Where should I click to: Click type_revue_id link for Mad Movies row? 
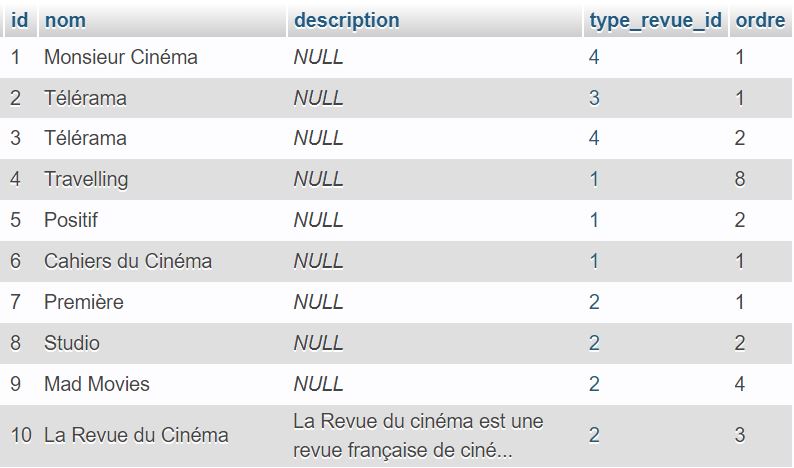coord(594,384)
